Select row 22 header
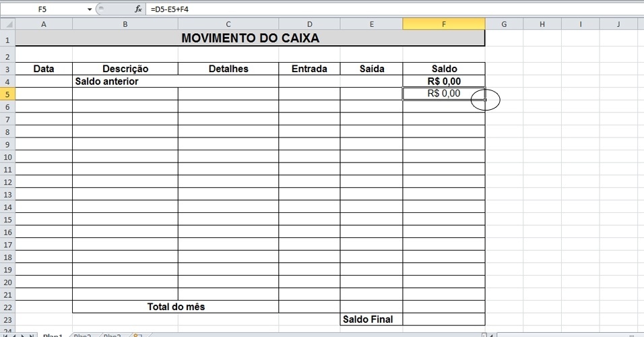 pyautogui.click(x=7, y=307)
